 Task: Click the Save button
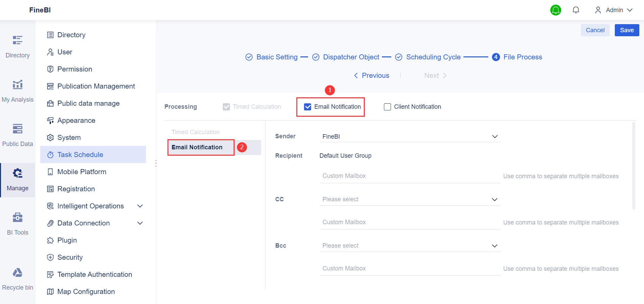(627, 30)
